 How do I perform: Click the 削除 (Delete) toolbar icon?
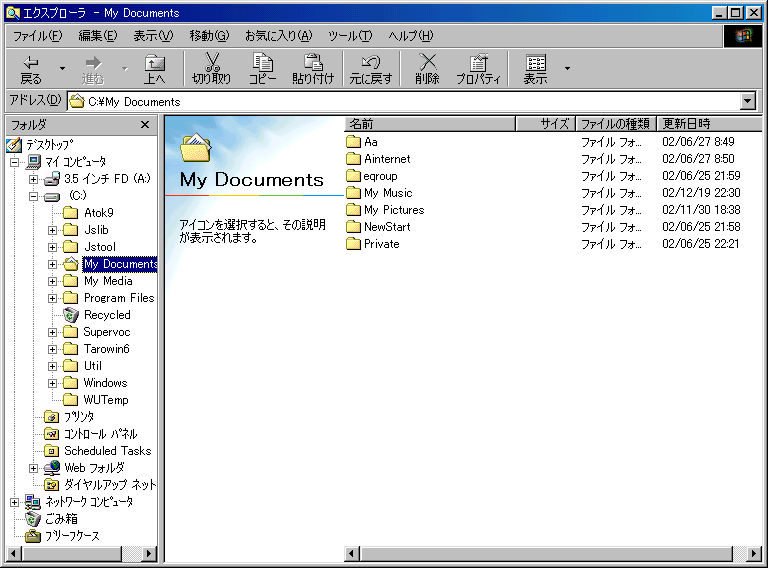tap(427, 63)
